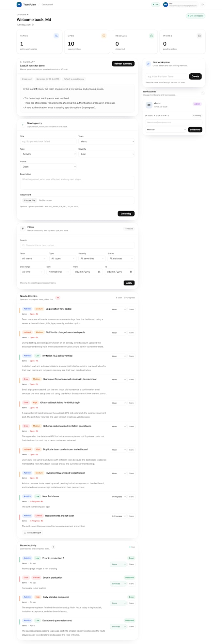The image size is (222, 644).
Task: Click the Apply filters button
Action: [129, 283]
